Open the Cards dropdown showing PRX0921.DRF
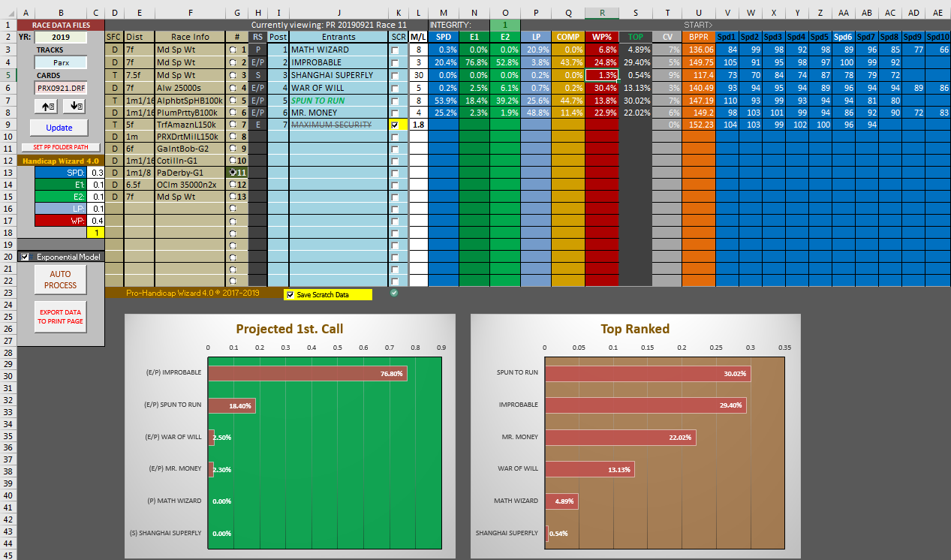951x560 pixels. click(x=61, y=88)
